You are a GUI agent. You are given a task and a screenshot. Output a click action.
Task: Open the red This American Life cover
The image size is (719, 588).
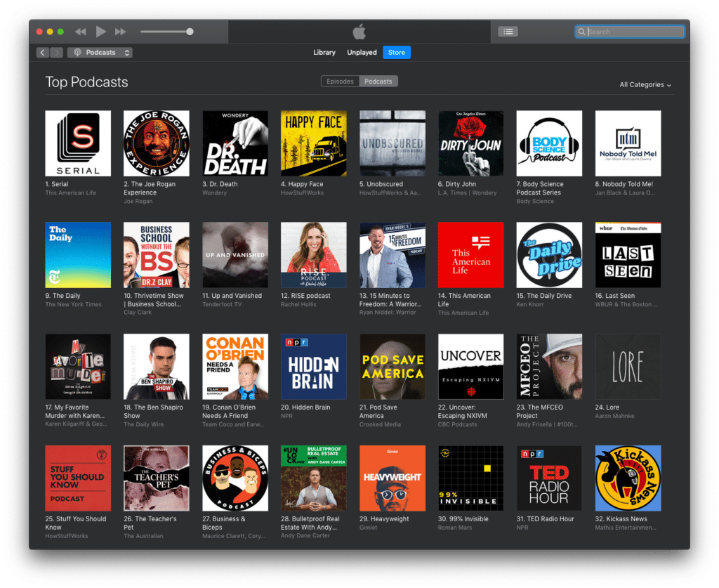point(471,255)
